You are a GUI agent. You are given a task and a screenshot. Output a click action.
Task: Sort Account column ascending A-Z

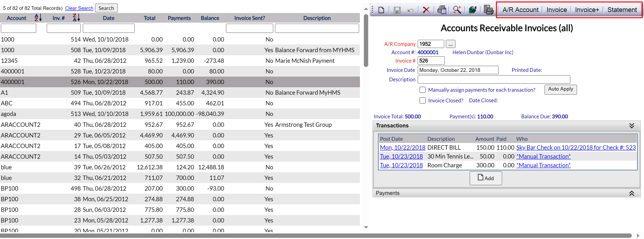tap(38, 18)
